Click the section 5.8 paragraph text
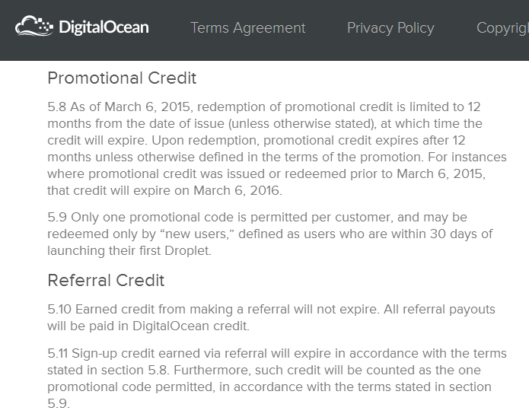 point(276,148)
